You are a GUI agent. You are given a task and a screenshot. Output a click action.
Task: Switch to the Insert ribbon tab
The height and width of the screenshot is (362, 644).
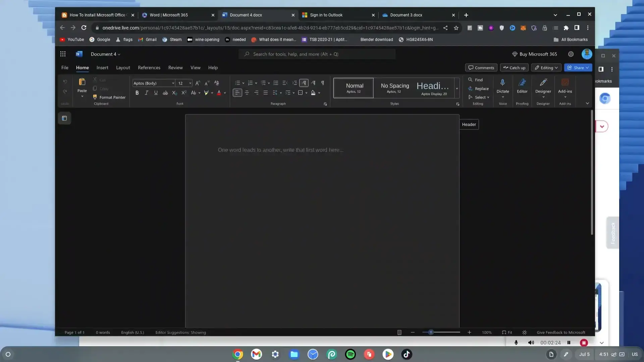[102, 67]
